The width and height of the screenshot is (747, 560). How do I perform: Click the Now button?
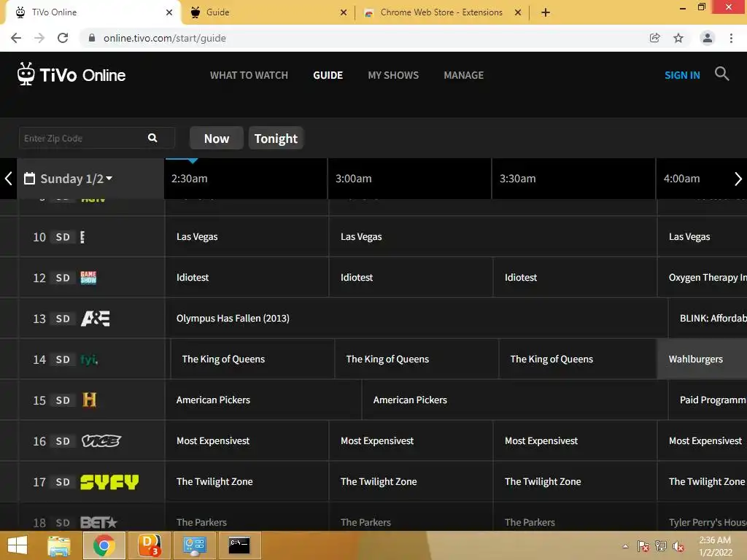click(x=216, y=138)
